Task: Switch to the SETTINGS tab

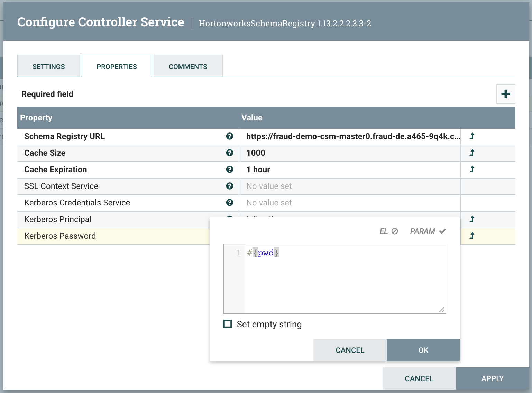Action: [49, 66]
